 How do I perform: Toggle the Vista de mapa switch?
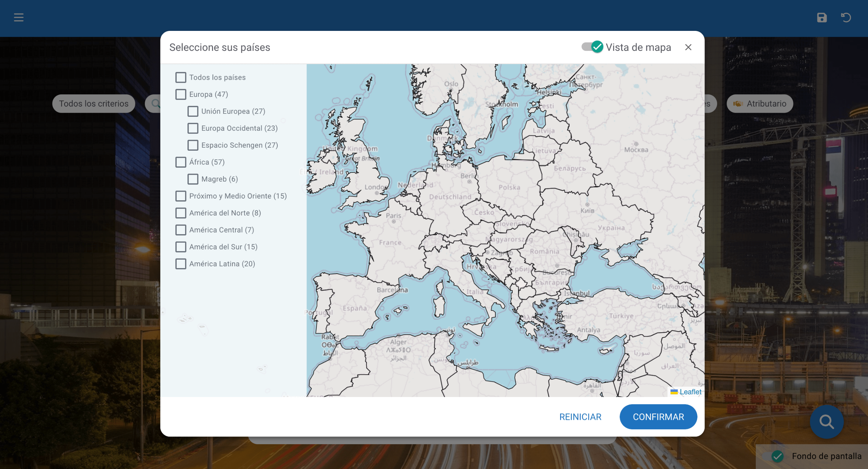coord(592,47)
